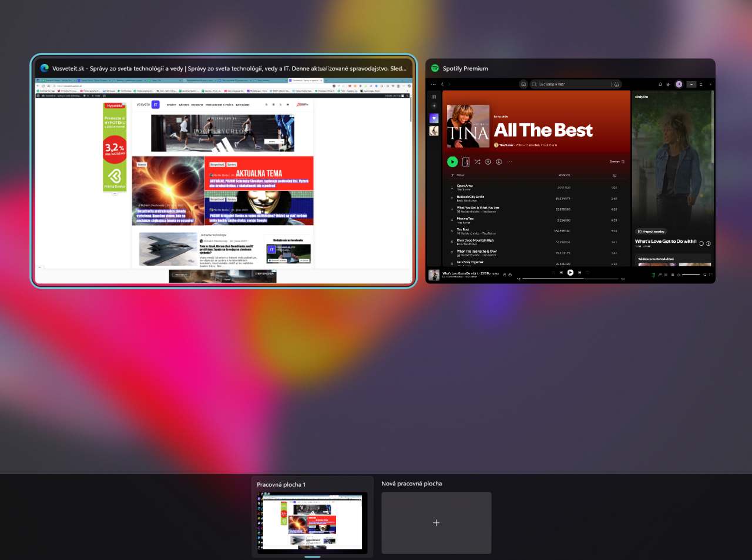Screen dimensions: 752x560
Task: Click Spotify's playback progress bar
Action: tap(570, 279)
